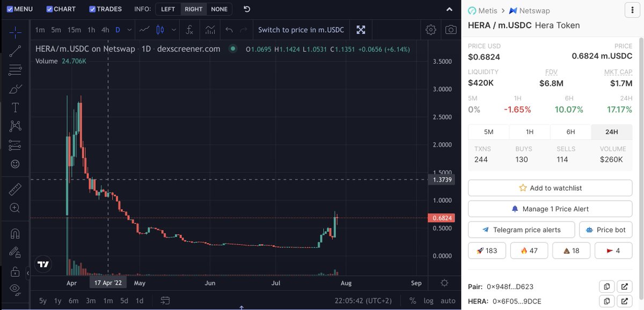Show the 6H stats tab

click(x=570, y=131)
